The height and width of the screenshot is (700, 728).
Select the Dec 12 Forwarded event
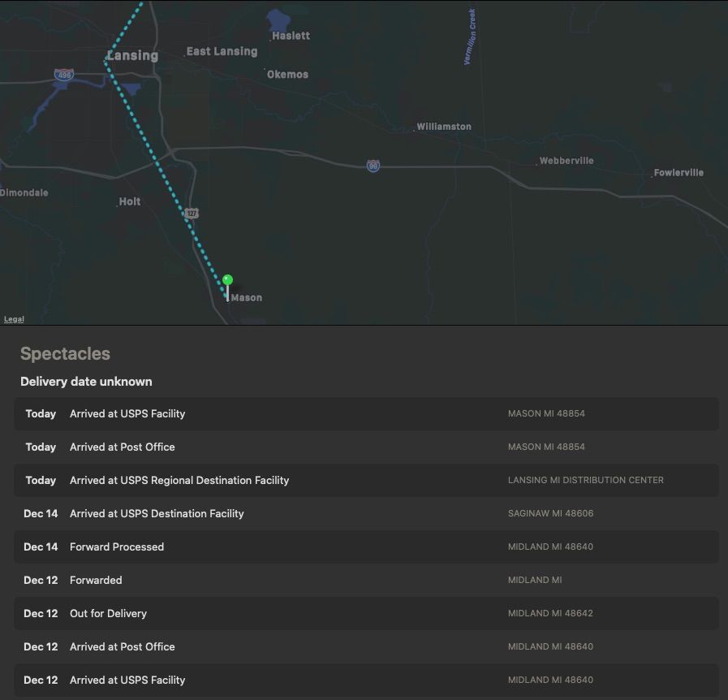(x=366, y=581)
